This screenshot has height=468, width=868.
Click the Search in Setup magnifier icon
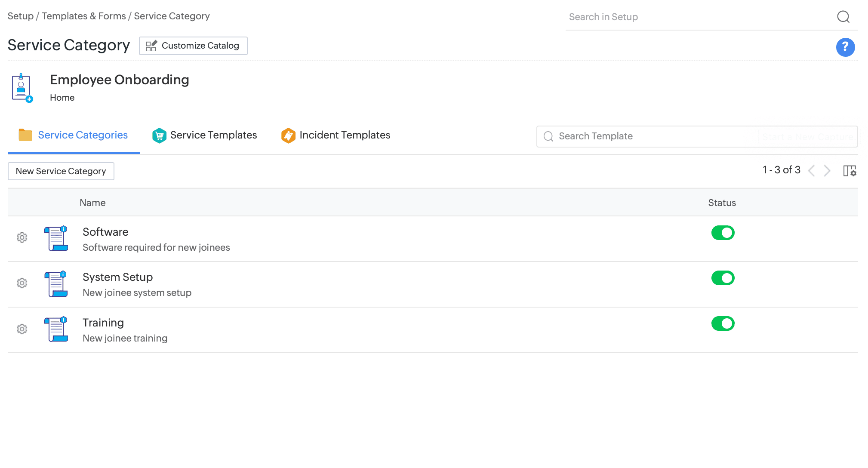coord(843,17)
